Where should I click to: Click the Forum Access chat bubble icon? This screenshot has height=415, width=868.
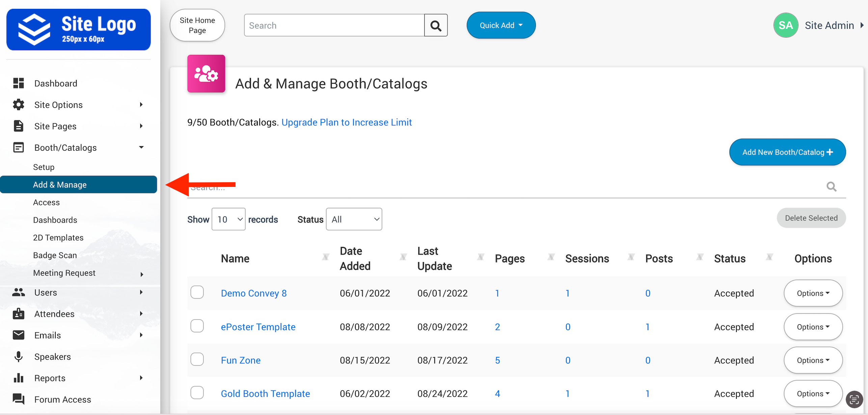click(x=19, y=399)
